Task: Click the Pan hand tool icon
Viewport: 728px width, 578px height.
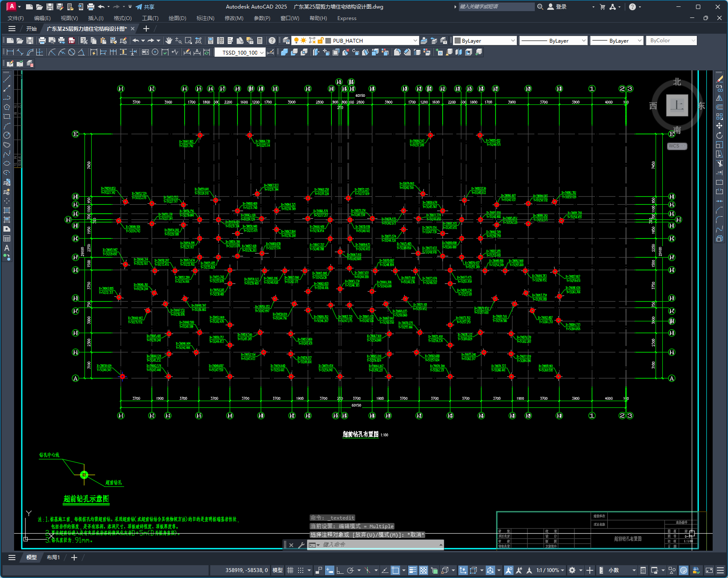Action: 169,41
